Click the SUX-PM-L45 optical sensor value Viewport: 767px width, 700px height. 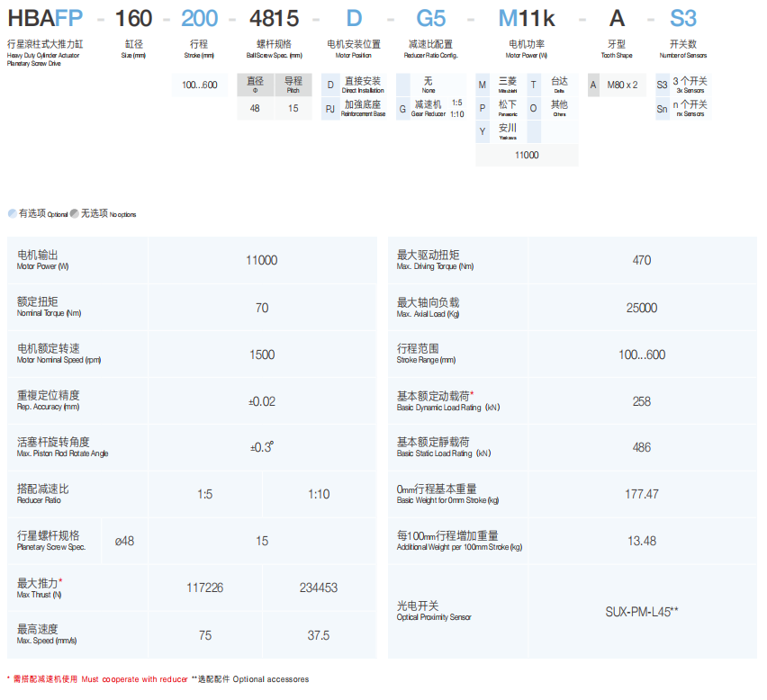tap(641, 611)
